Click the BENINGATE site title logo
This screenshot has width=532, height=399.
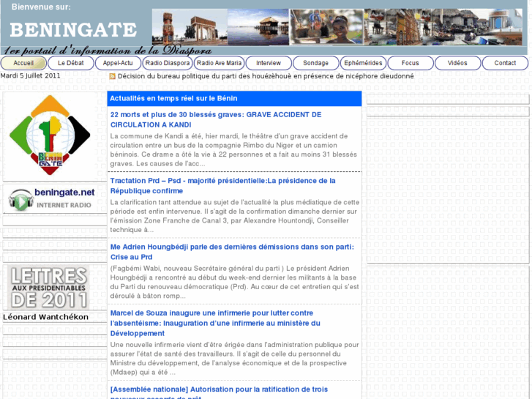coord(73,29)
